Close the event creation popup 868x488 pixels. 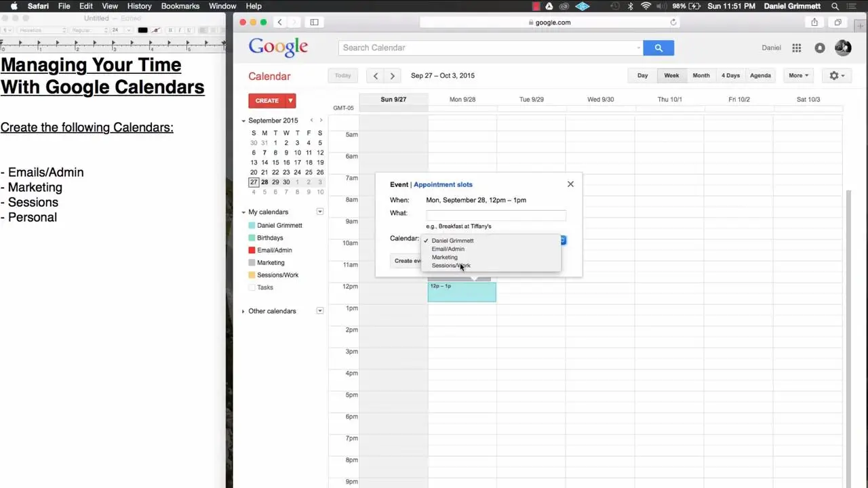point(570,184)
